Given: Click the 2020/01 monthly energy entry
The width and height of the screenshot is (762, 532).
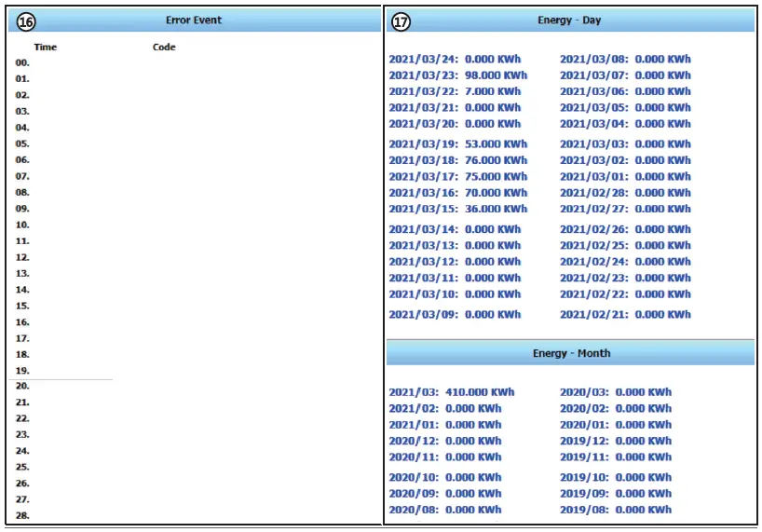Looking at the screenshot, I should click(x=616, y=425).
